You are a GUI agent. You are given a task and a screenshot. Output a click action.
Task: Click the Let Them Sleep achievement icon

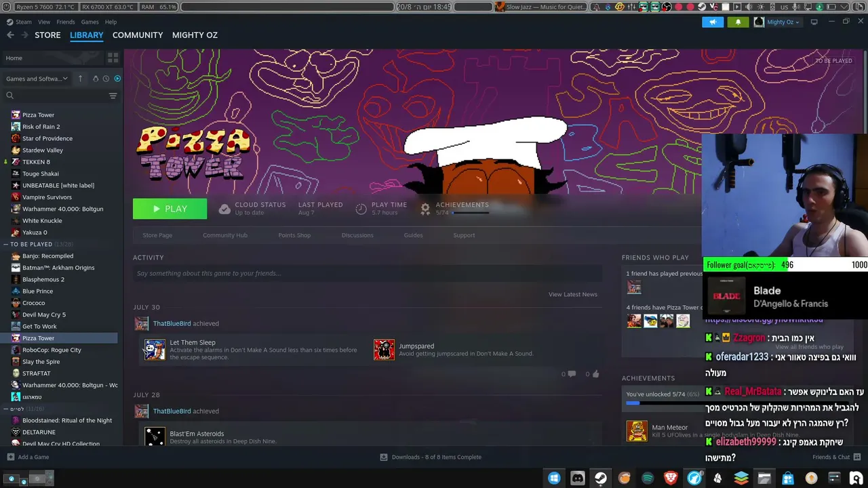pos(155,350)
